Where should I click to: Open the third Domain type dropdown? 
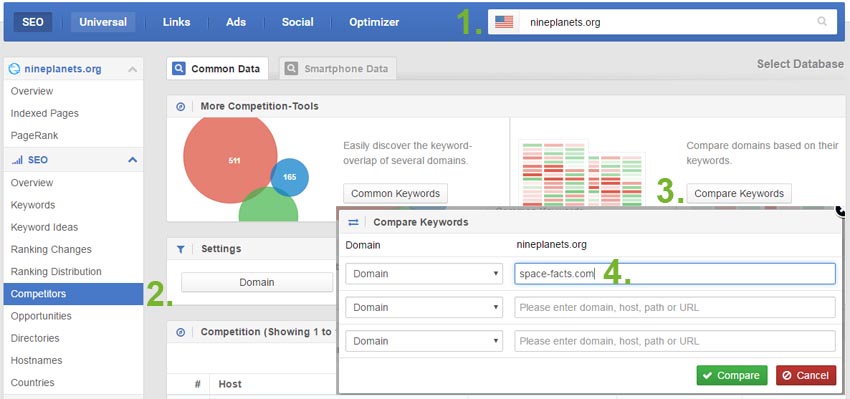click(424, 341)
